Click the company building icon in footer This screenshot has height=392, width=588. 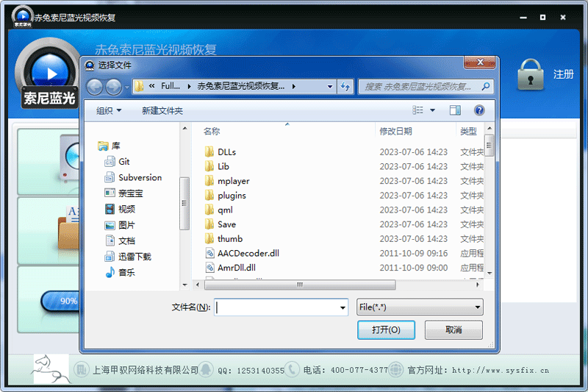click(x=81, y=369)
